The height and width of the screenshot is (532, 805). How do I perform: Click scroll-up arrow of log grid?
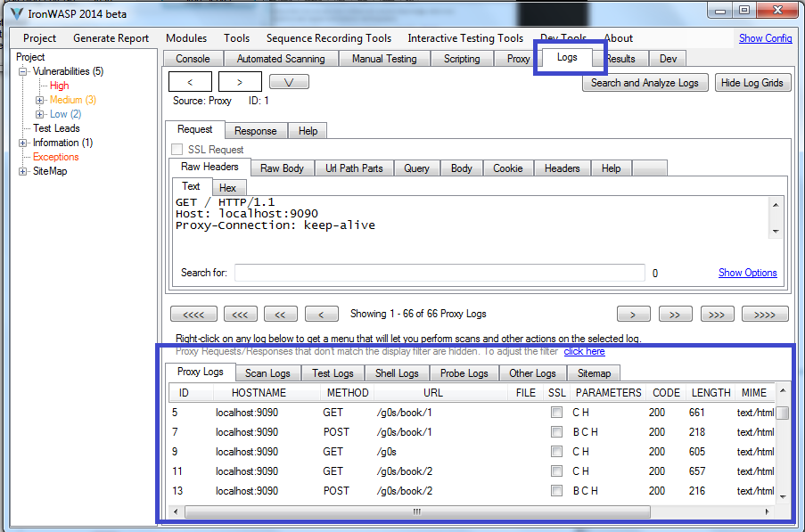point(783,391)
